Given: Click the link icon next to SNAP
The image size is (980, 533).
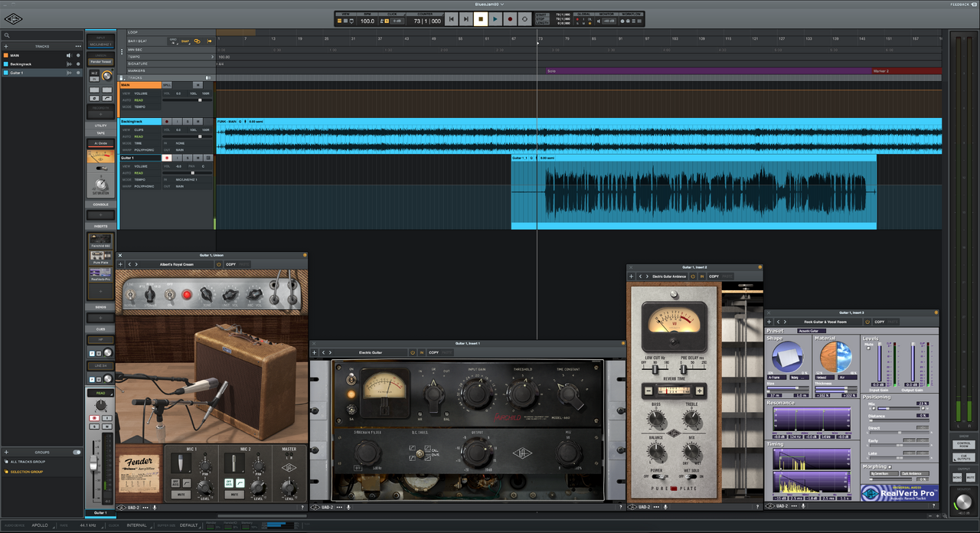Looking at the screenshot, I should coord(197,41).
